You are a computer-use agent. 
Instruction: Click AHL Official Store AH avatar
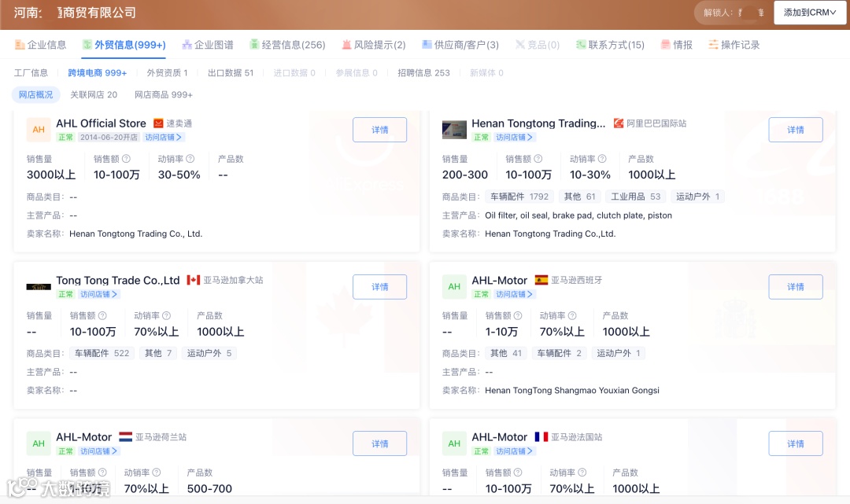tap(39, 130)
